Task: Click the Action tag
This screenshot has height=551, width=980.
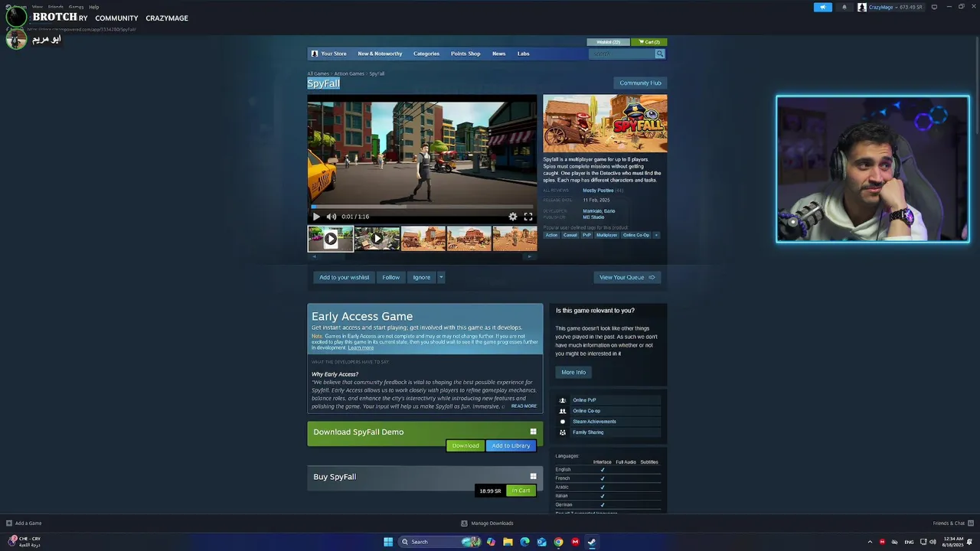Action: click(x=551, y=235)
